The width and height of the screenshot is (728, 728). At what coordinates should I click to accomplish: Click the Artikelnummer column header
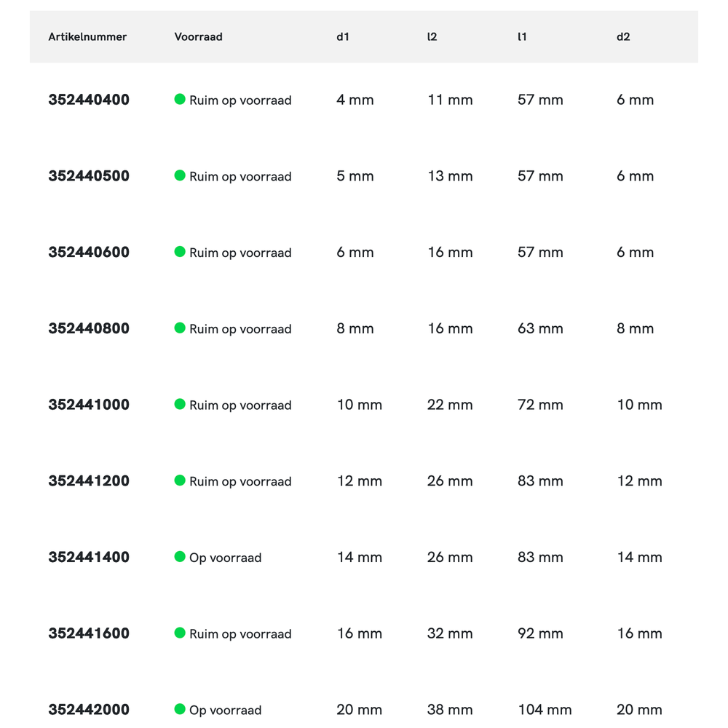pos(87,36)
